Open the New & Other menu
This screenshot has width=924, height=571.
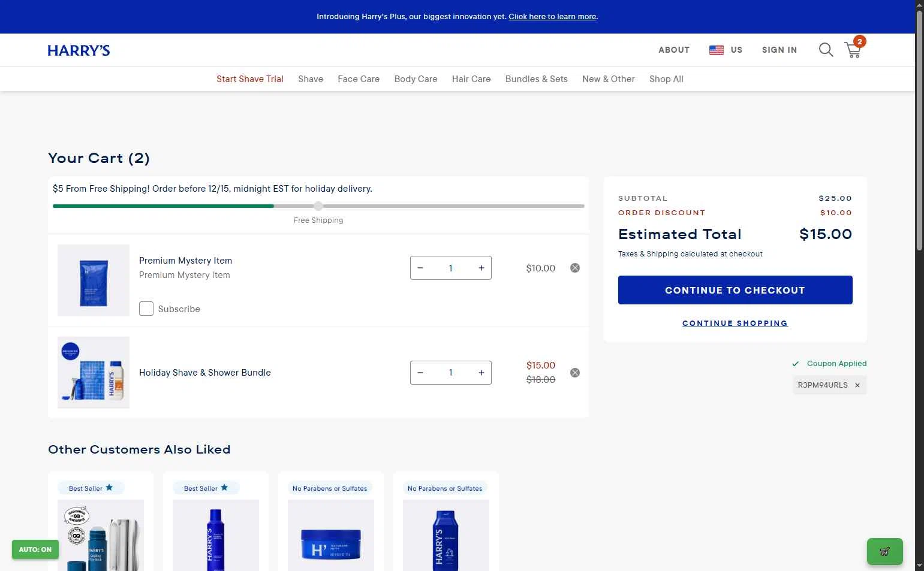(609, 79)
